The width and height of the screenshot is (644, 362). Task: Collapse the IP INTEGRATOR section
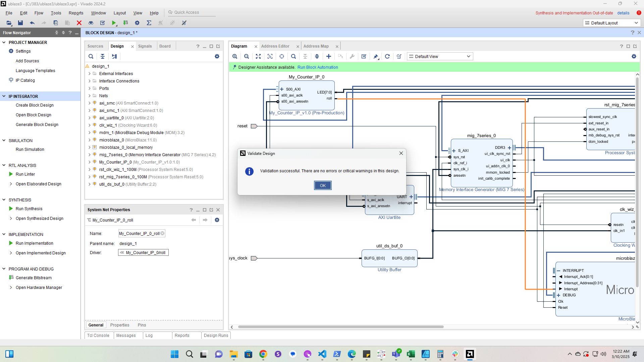coord(4,96)
